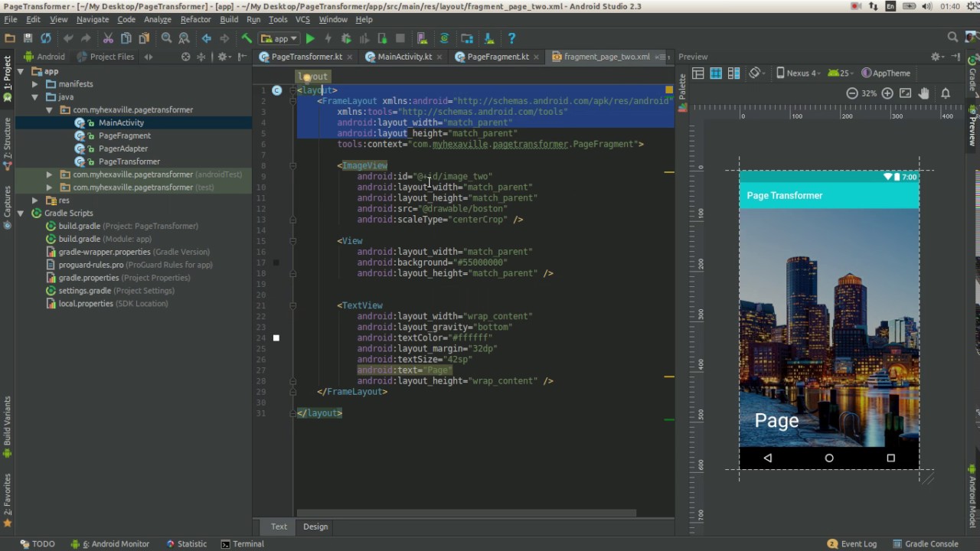
Task: Click the Paste clipboard icon
Action: 143,38
